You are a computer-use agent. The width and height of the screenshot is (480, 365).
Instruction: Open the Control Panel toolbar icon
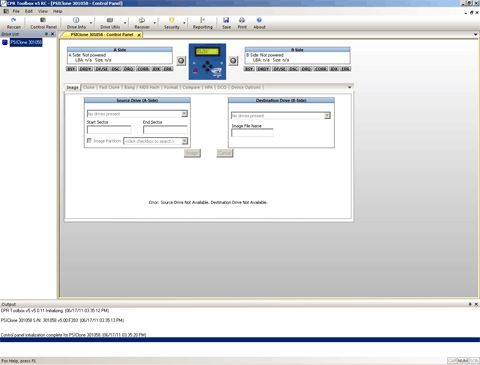(43, 20)
